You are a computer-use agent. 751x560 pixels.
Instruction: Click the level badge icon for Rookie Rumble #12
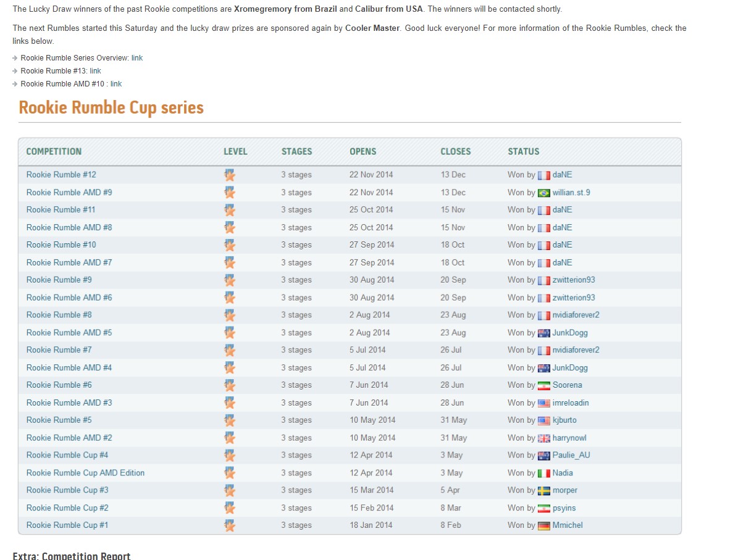230,175
